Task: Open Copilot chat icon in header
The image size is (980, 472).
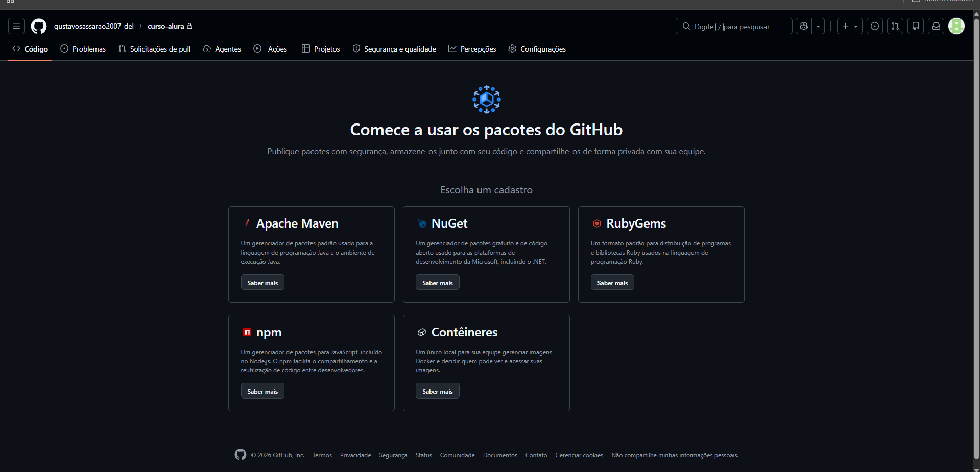Action: (x=804, y=26)
